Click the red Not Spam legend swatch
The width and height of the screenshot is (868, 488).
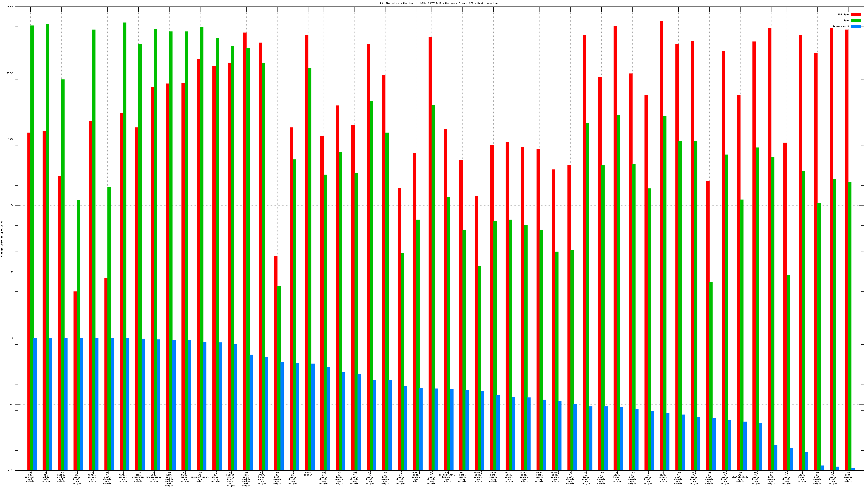coord(856,14)
